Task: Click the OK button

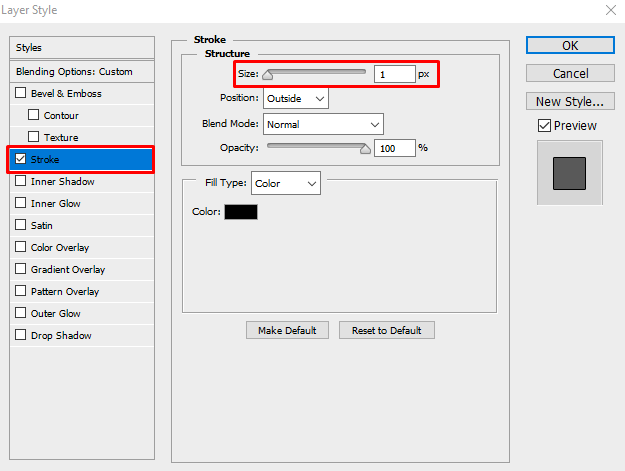Action: point(570,45)
